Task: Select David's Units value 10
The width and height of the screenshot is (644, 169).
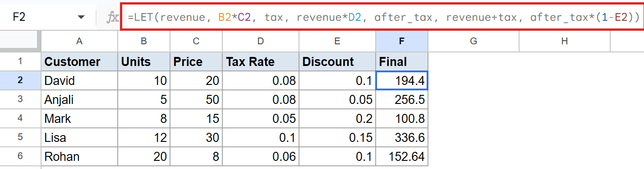Action: (x=144, y=80)
